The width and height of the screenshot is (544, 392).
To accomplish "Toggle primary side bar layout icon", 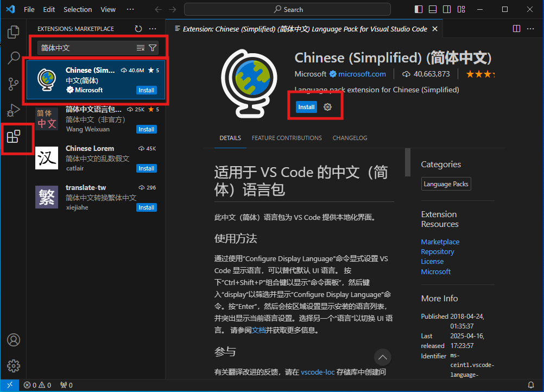I will tap(419, 9).
